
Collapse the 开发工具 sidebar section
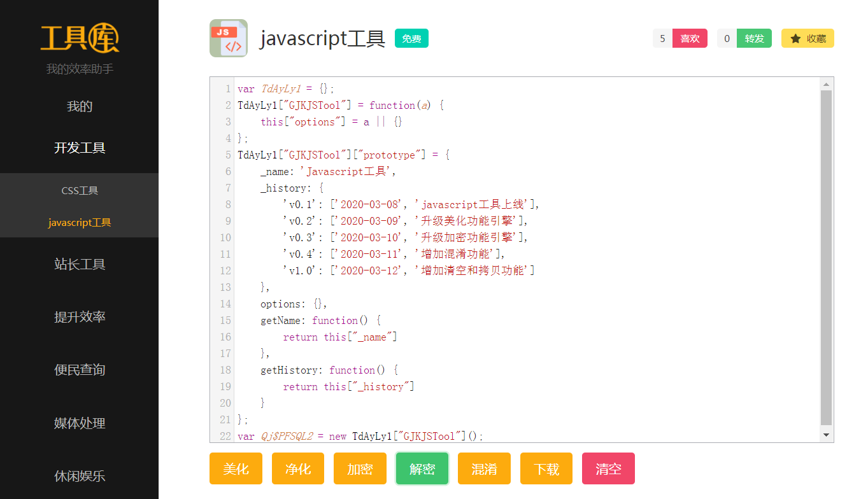80,148
